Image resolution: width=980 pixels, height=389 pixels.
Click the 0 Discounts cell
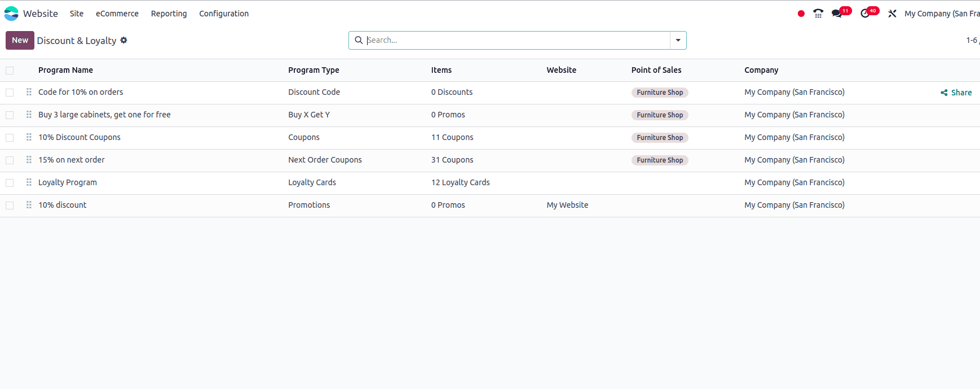click(452, 92)
